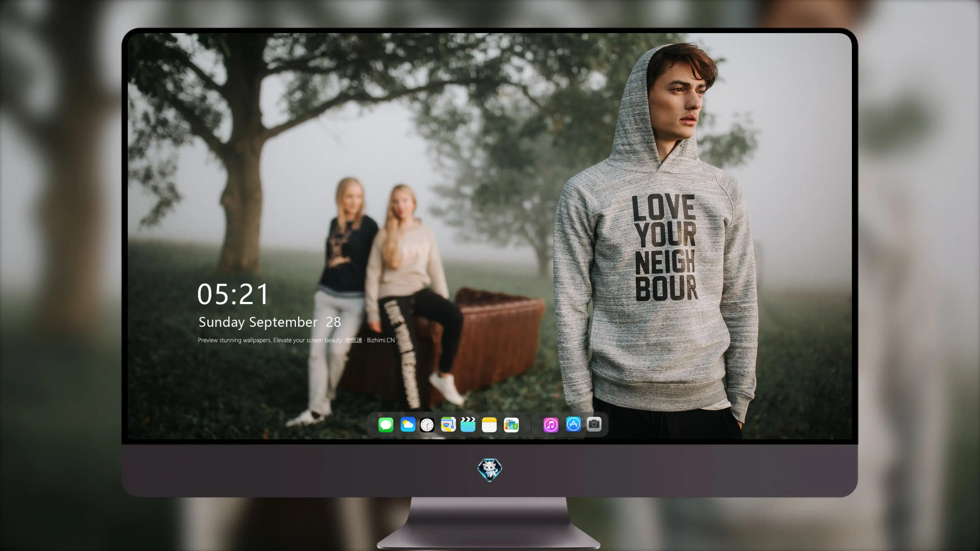
Task: Open the green Messages app in the dock
Action: (386, 424)
